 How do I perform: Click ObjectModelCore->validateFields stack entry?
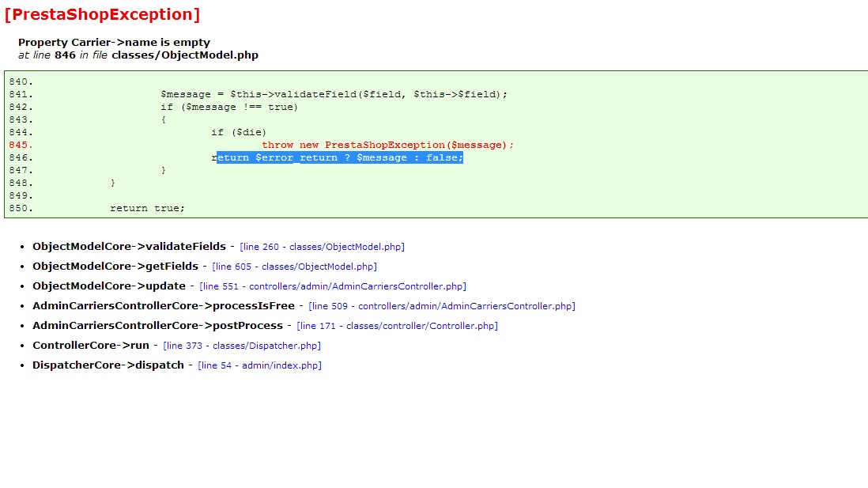(129, 247)
